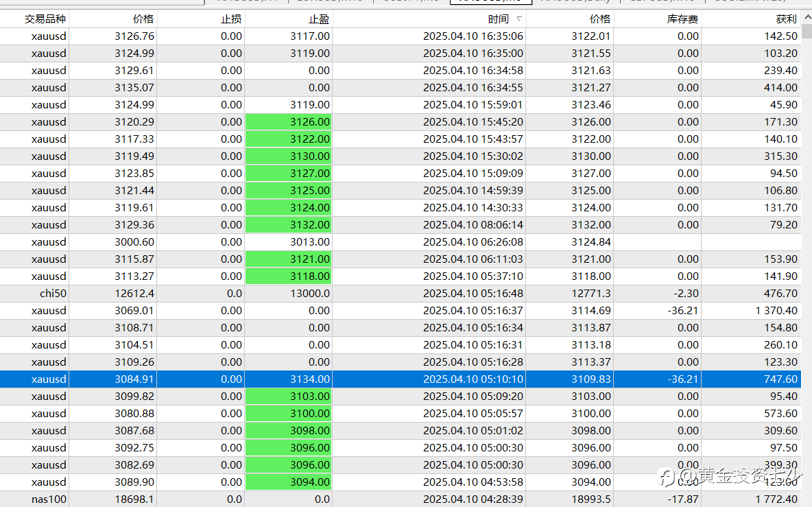Click take-profit 3134.00 in selected row
This screenshot has height=507, width=812.
point(310,379)
